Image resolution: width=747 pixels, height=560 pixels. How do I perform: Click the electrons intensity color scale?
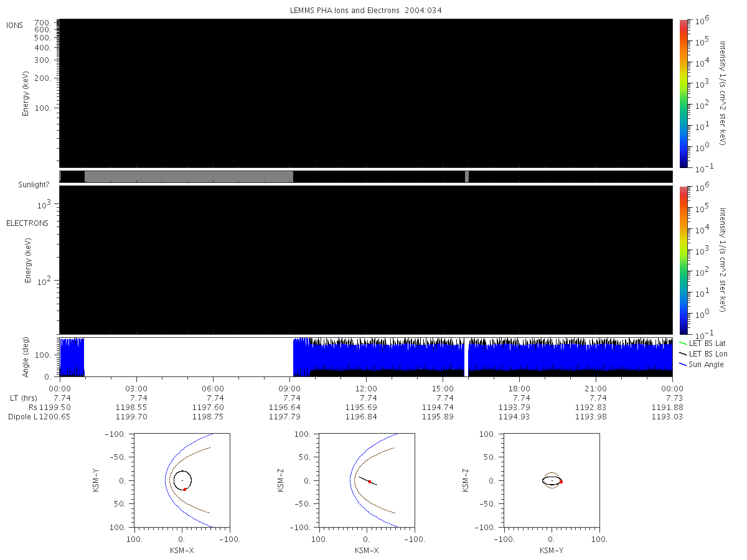[684, 260]
